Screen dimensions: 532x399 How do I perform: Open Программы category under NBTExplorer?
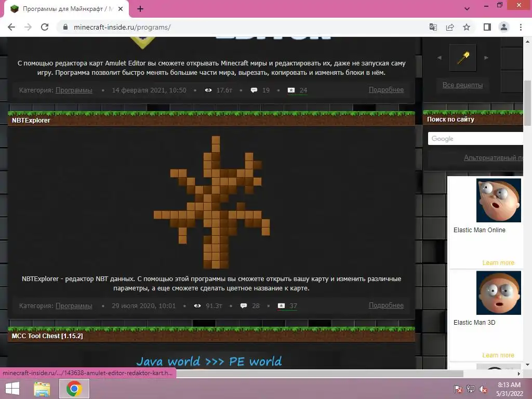tap(74, 305)
